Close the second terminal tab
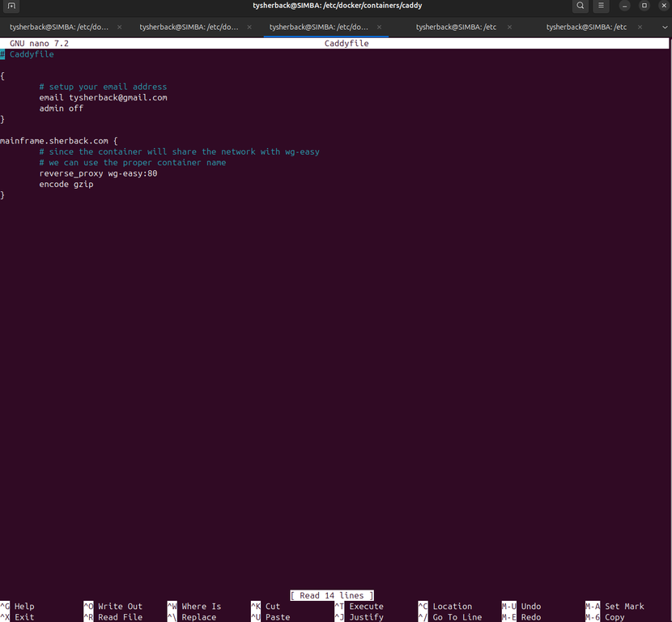 (249, 27)
